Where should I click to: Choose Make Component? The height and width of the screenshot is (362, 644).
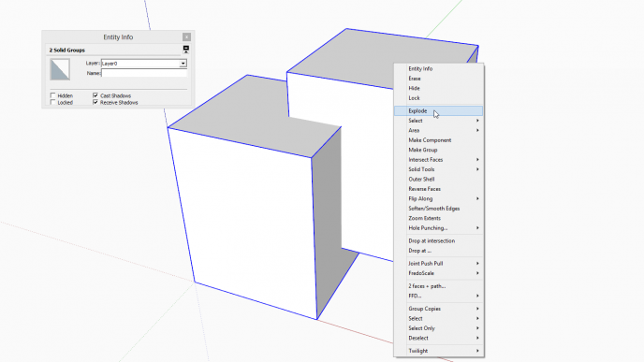coord(439,140)
